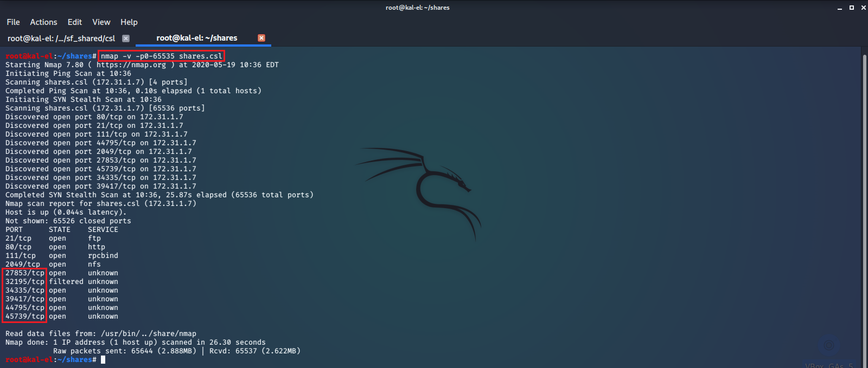Click the 'ftp' service entry
This screenshot has height=368, width=868.
click(94, 238)
